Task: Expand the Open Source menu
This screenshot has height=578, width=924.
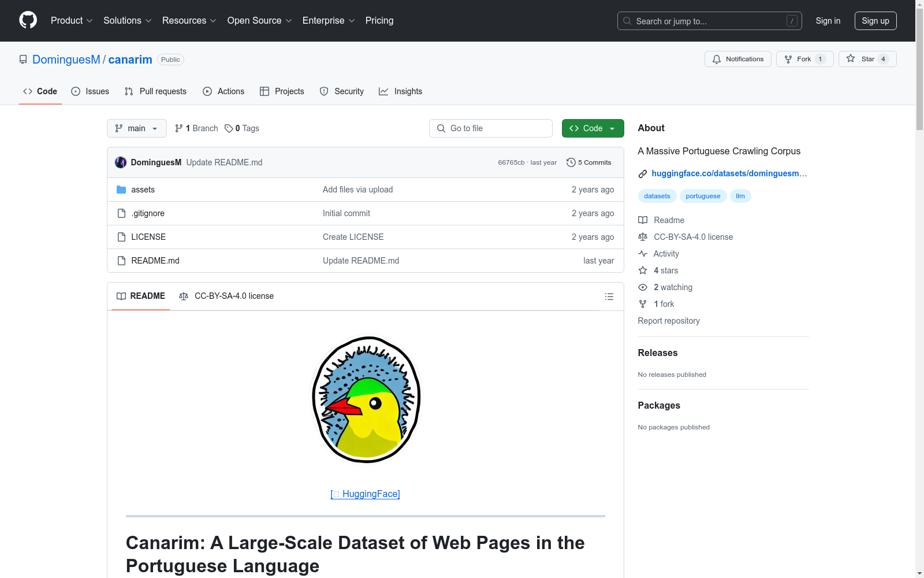Action: tap(260, 21)
